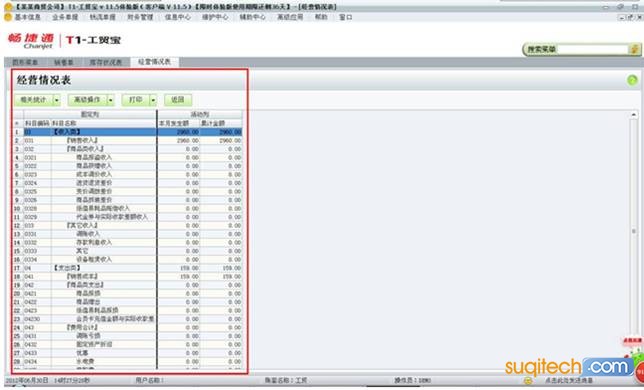Click the 点击此处发送消息 link in status bar
The image size is (644, 390).
569,381
